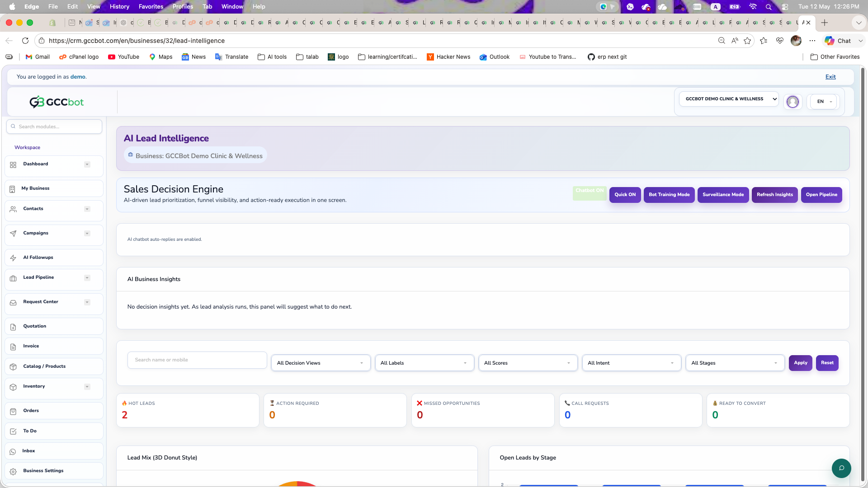
Task: Expand the Lead Pipeline submenu arrow
Action: [x=87, y=278]
